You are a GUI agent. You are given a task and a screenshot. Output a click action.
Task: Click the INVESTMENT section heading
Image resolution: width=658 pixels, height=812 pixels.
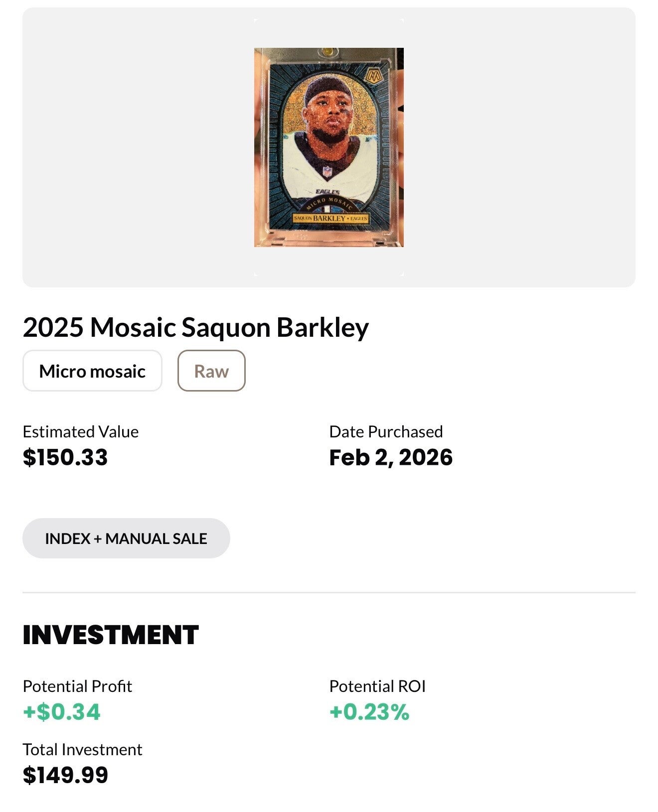[111, 635]
